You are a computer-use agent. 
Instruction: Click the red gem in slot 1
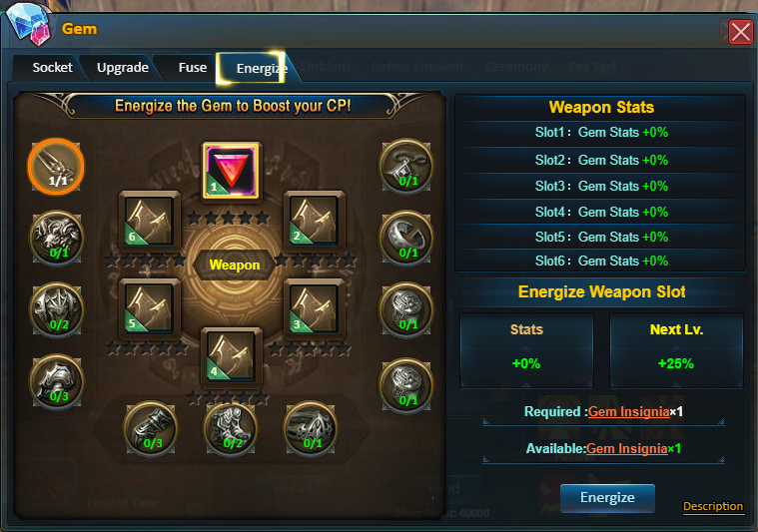click(231, 171)
